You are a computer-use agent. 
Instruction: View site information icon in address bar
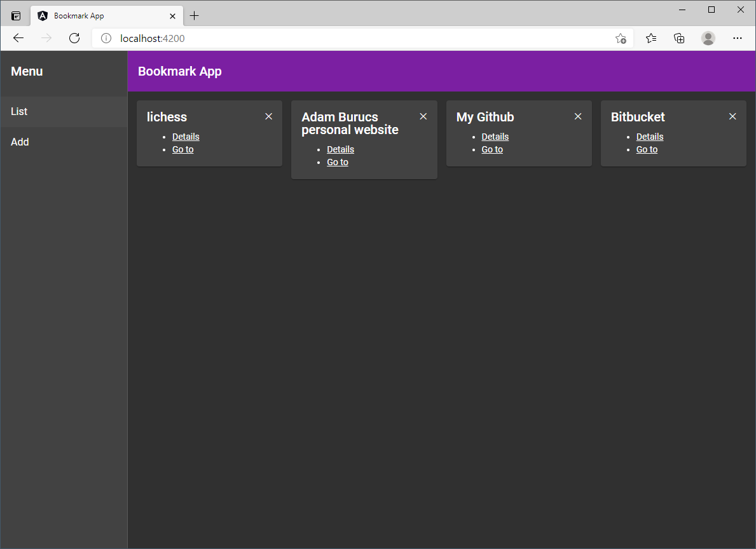point(106,38)
